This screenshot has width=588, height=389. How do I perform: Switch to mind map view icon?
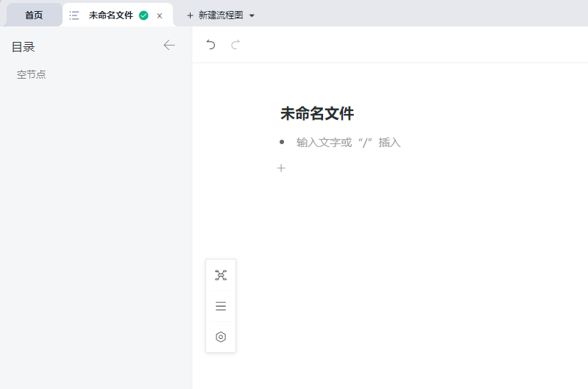click(221, 275)
